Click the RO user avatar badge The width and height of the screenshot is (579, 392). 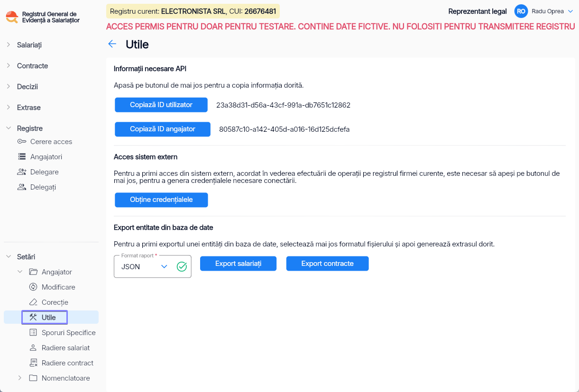pos(521,11)
